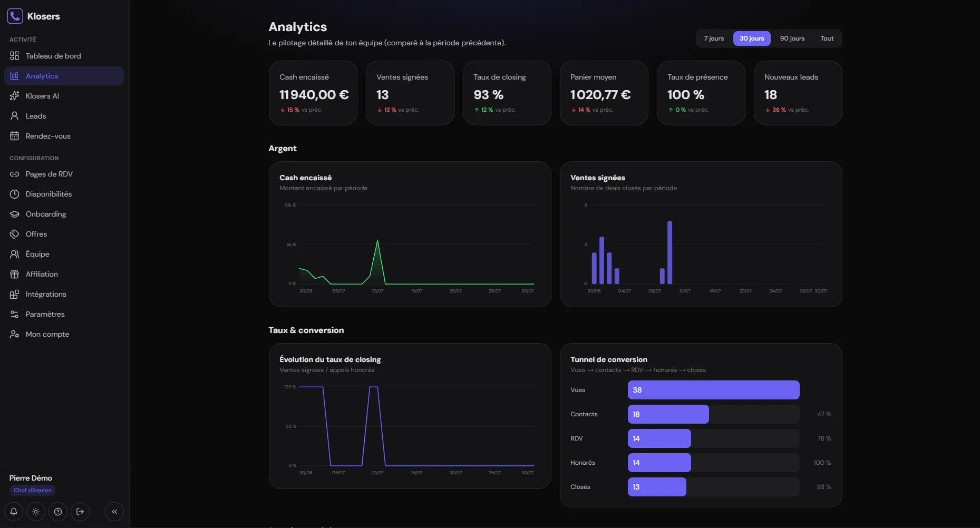Open Tableau de bord via its grid icon
This screenshot has width=980, height=528.
pos(15,56)
